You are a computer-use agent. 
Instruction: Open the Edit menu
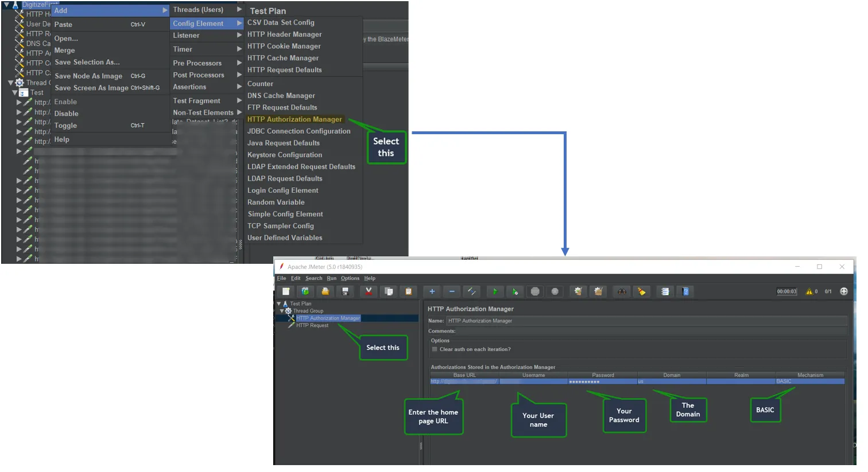click(296, 278)
